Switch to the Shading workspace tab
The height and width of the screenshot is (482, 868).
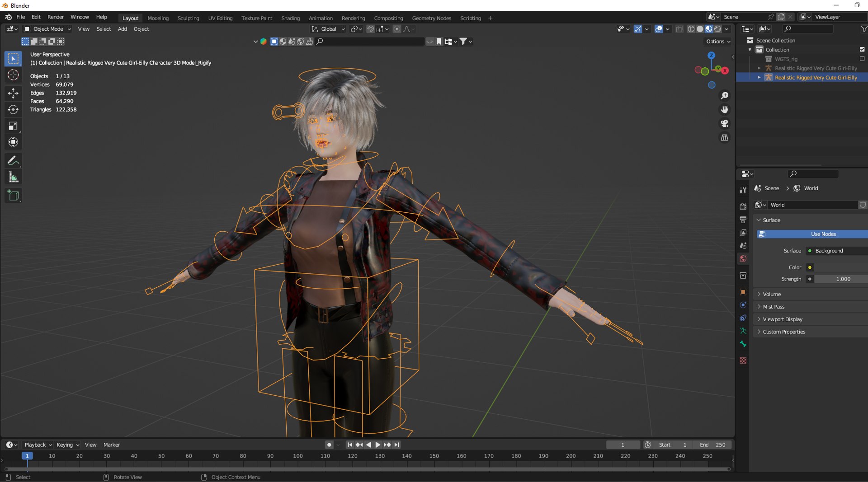tap(290, 19)
